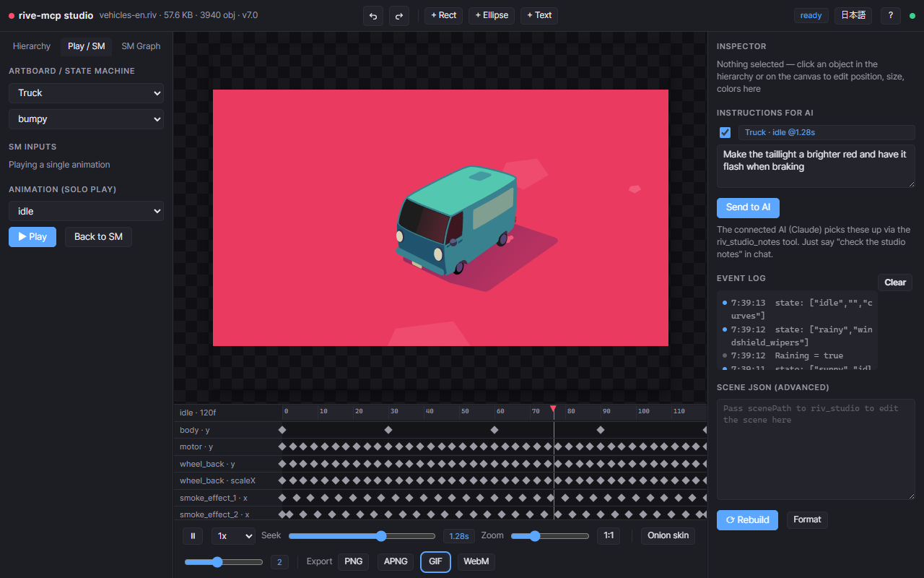Open help with the question mark button
The image size is (924, 578).
(890, 15)
